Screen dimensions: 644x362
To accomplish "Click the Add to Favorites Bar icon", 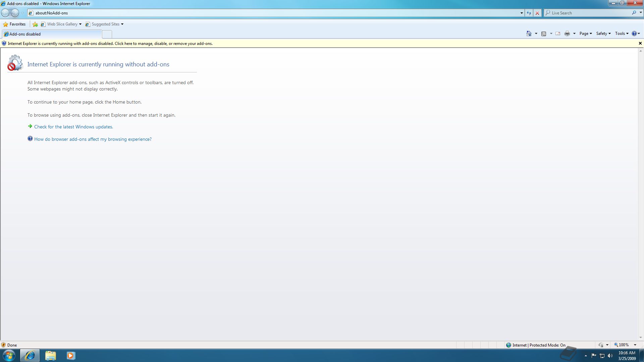I will [35, 24].
